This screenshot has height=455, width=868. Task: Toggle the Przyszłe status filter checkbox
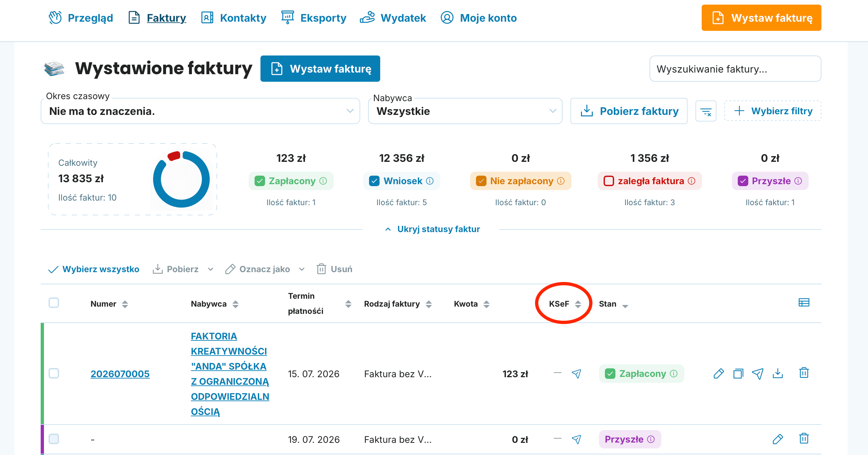[743, 181]
